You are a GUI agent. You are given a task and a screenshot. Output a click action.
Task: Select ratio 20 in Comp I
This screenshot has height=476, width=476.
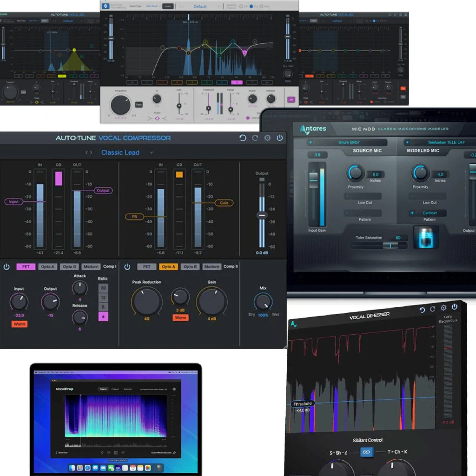103,289
